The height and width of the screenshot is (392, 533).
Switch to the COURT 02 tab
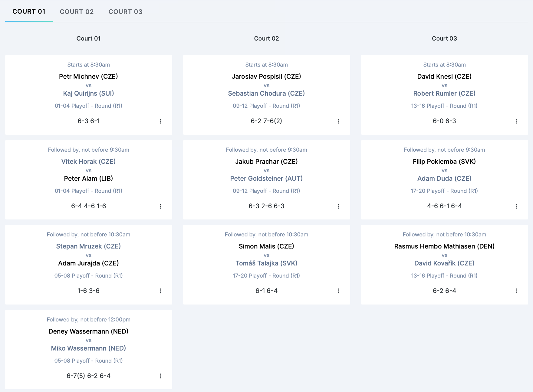(77, 12)
